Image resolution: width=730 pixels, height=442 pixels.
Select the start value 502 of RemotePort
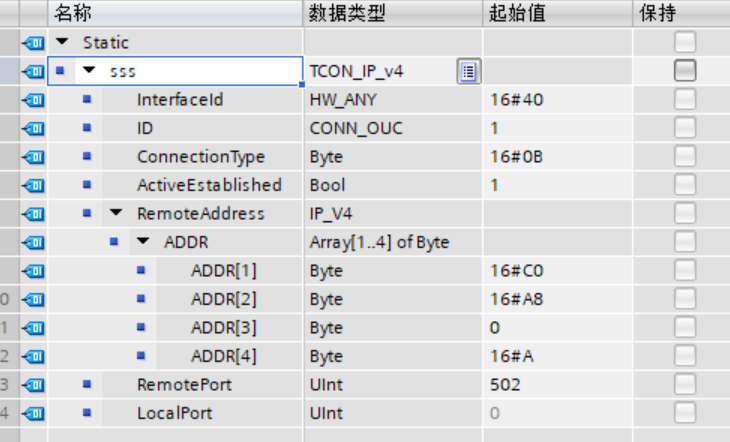tap(506, 384)
